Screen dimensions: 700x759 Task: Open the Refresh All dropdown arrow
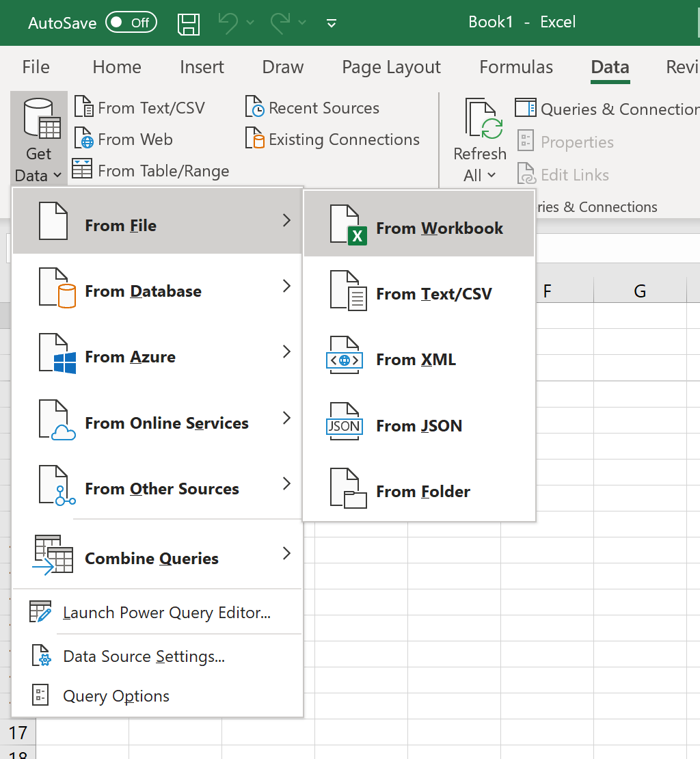click(x=492, y=175)
